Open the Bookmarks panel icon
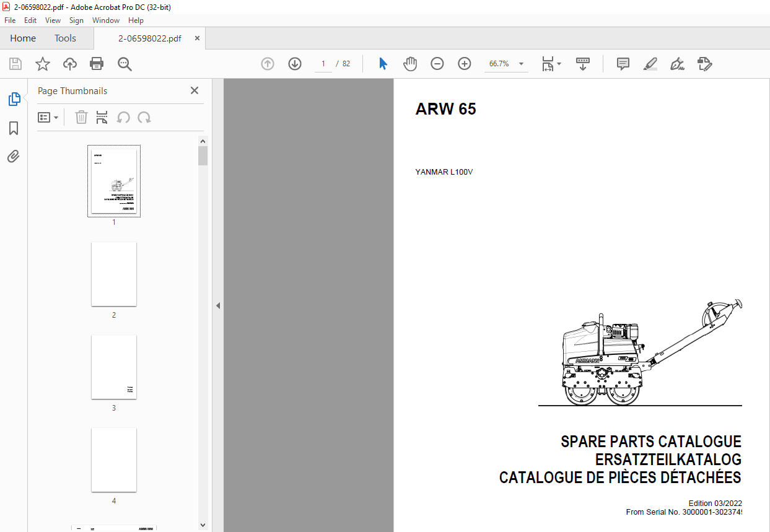Image resolution: width=770 pixels, height=532 pixels. pos(14,128)
